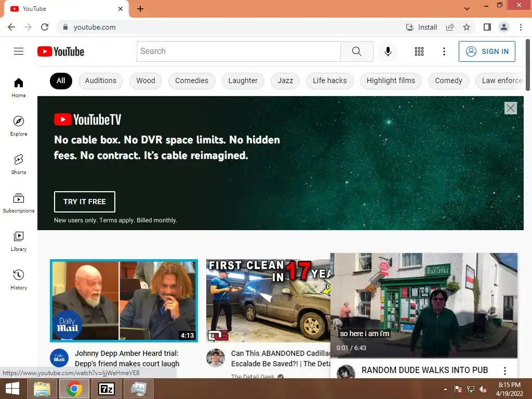Open Chrome profile avatar
Screen dimensions: 532x399
tap(504, 27)
